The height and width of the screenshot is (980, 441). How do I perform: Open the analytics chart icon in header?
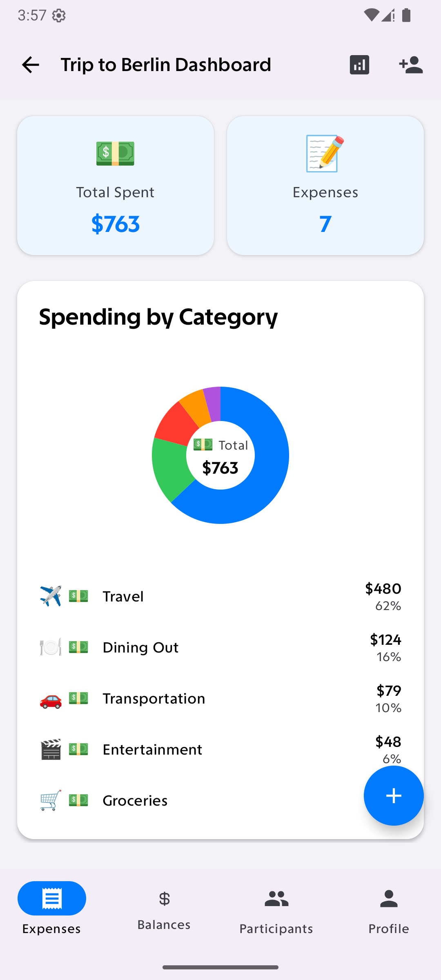point(359,65)
